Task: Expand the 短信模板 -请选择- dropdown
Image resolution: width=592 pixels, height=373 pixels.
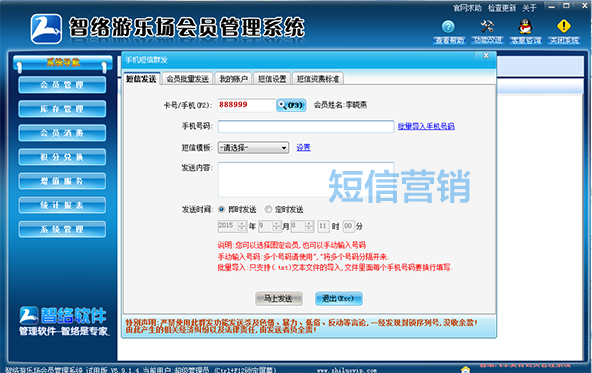Action: 253,148
